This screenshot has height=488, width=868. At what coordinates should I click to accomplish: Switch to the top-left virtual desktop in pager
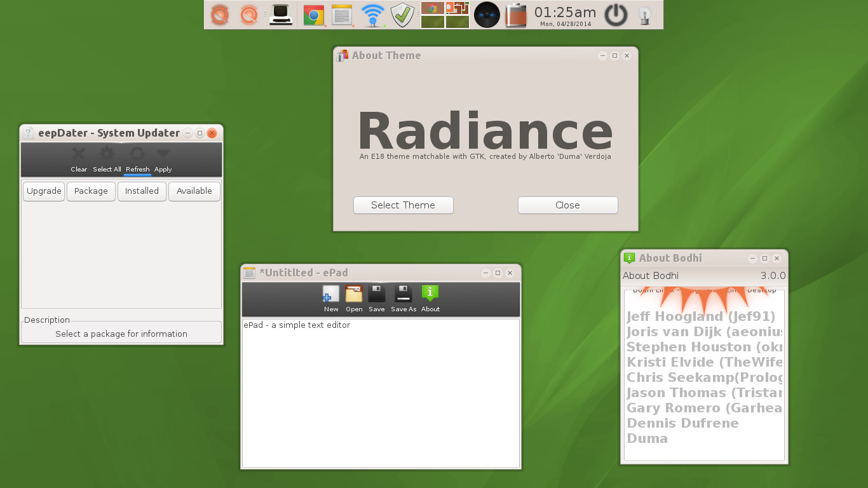[x=433, y=8]
